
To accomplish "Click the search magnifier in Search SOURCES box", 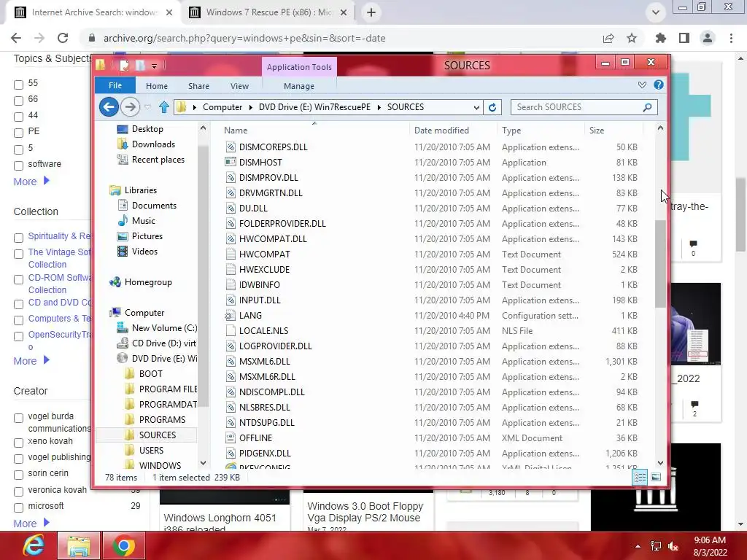I will pyautogui.click(x=647, y=107).
